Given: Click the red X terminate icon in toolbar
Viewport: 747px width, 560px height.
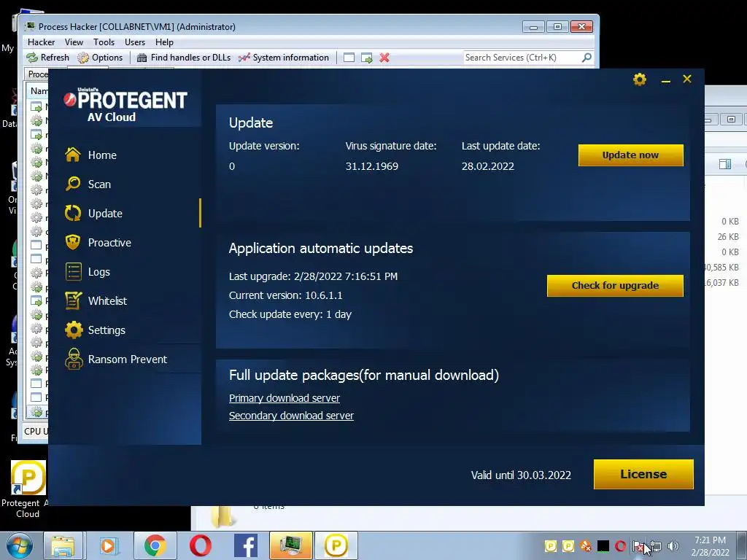Looking at the screenshot, I should click(x=384, y=58).
